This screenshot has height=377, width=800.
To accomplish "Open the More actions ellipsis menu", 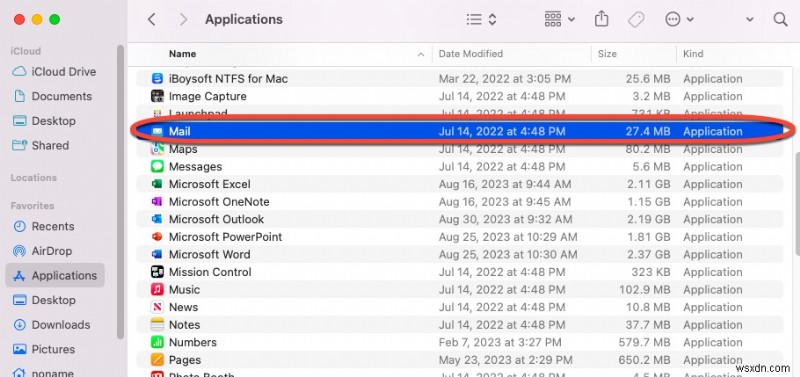I will tap(679, 19).
